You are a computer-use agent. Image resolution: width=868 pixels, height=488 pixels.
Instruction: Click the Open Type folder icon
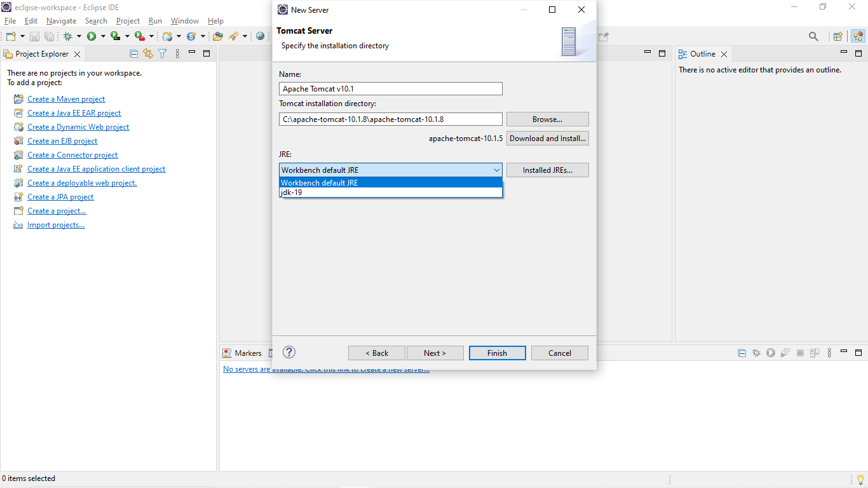(218, 36)
